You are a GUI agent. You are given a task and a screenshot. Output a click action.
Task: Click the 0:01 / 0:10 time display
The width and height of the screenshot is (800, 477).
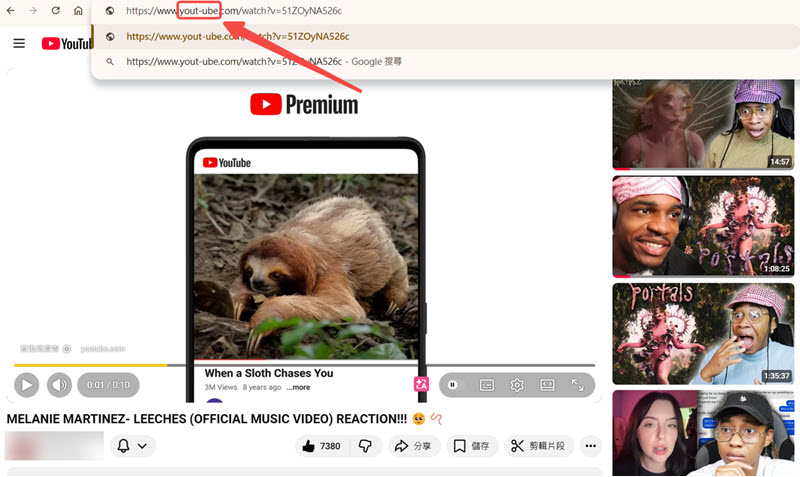(x=108, y=385)
